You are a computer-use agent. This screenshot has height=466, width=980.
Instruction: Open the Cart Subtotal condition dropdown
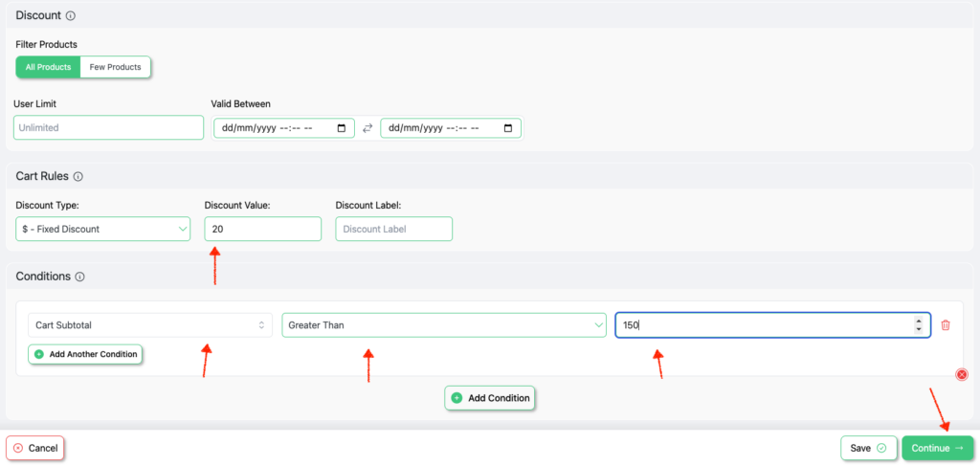[150, 325]
